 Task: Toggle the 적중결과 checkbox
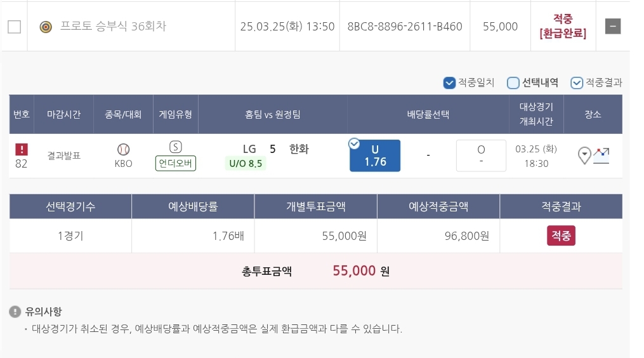point(577,83)
